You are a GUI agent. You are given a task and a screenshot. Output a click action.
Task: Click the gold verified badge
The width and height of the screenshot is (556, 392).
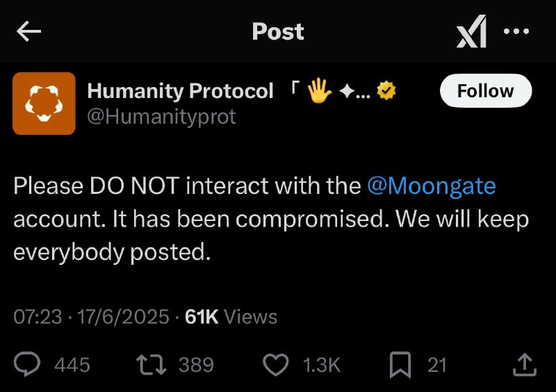386,91
